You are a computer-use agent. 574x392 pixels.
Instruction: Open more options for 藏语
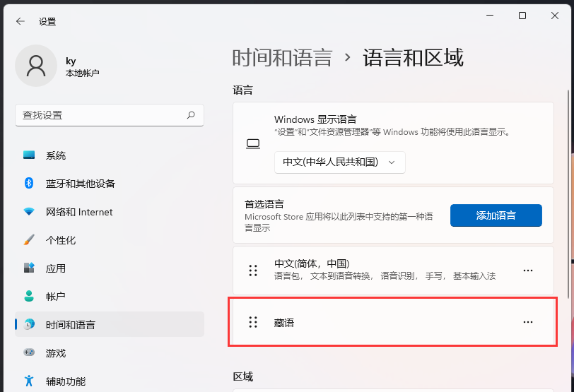pos(528,322)
